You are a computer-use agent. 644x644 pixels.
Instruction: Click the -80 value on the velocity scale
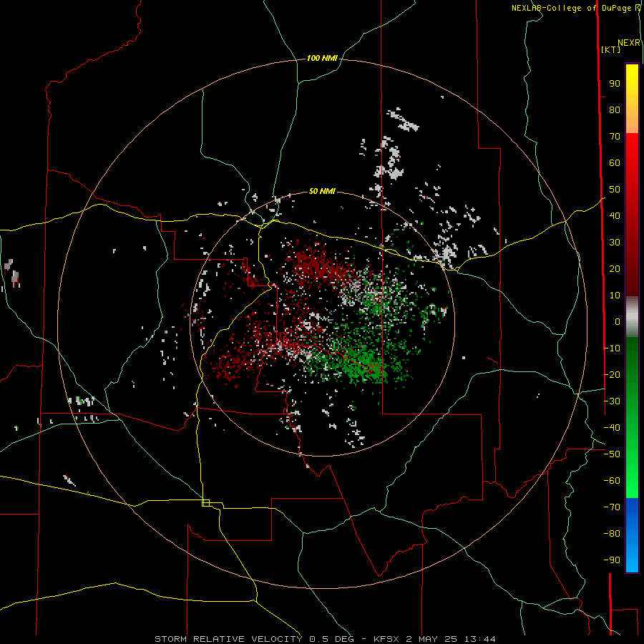612,534
